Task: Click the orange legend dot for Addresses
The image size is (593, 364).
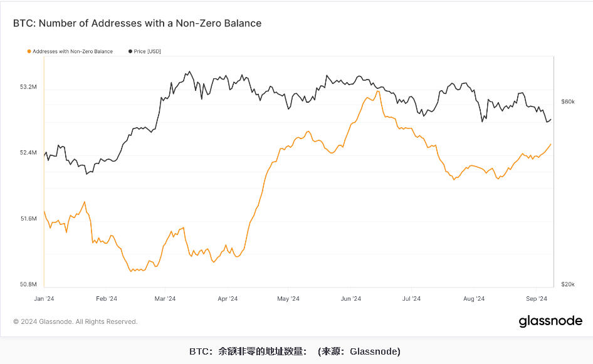Action: (x=29, y=51)
